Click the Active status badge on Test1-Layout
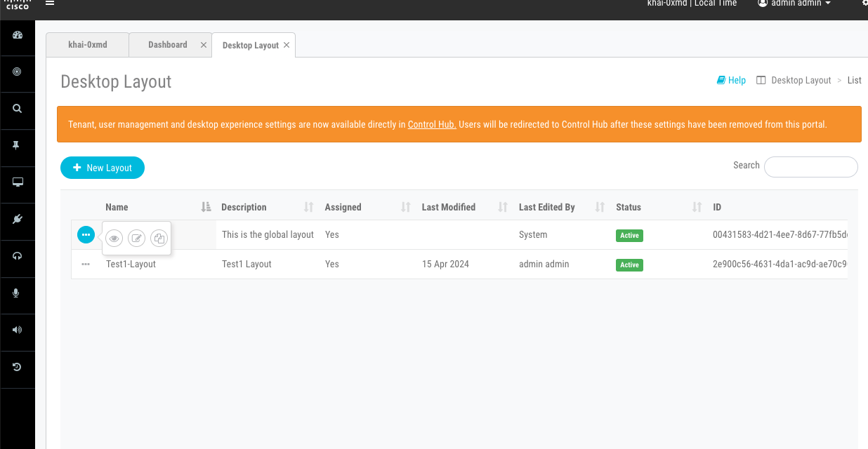Screen dimensions: 868x449 [629, 264]
